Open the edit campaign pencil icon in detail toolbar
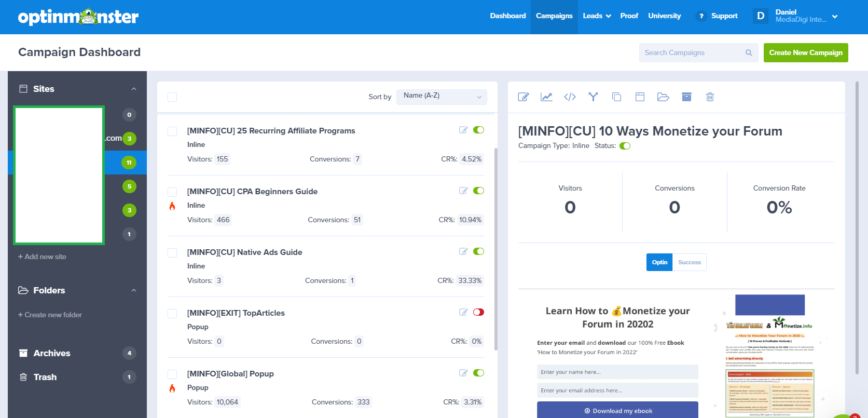This screenshot has height=418, width=868. pyautogui.click(x=523, y=97)
